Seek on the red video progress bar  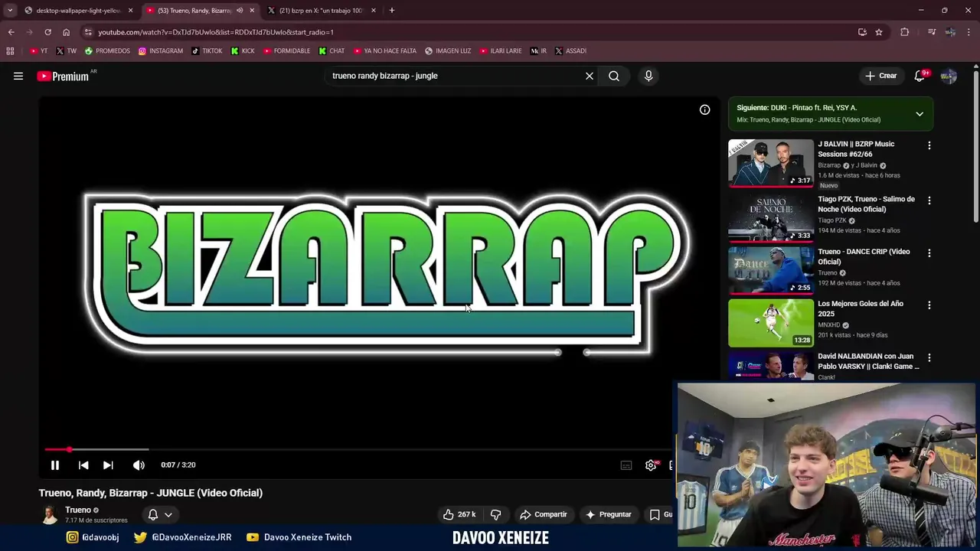click(358, 449)
